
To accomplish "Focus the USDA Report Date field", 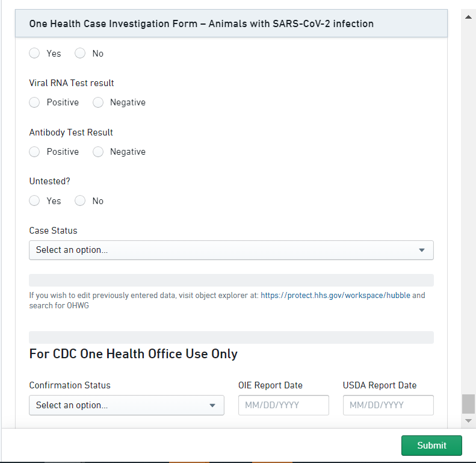I will (388, 405).
